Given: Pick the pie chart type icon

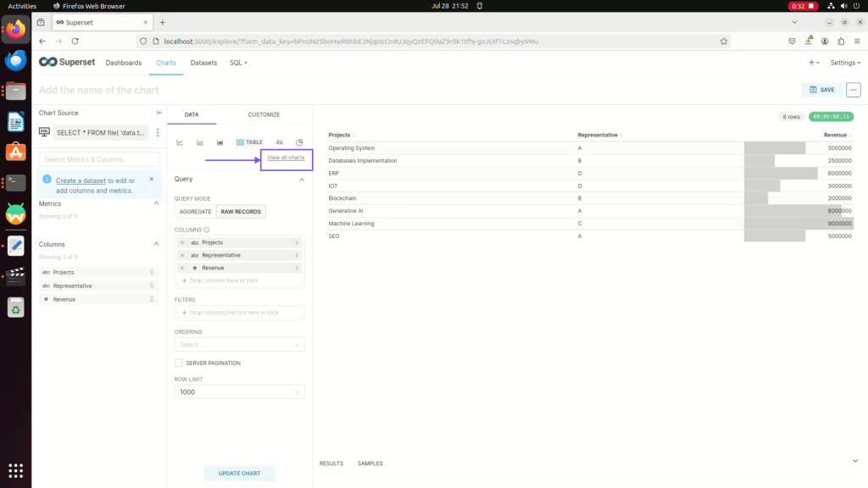Looking at the screenshot, I should (299, 142).
